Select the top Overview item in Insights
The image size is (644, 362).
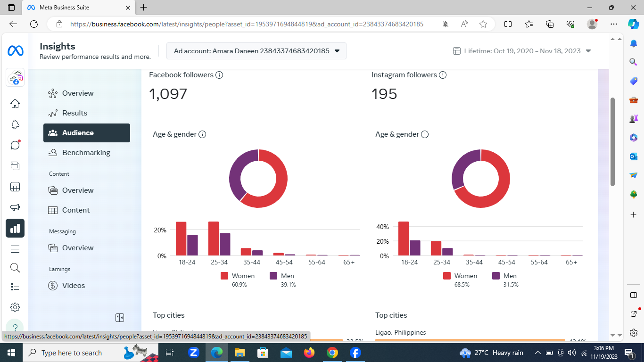[87, 93]
